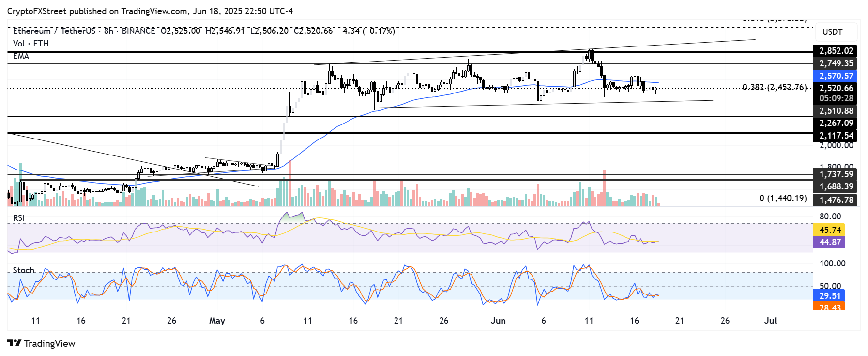Select the May label on time axis

point(217,321)
